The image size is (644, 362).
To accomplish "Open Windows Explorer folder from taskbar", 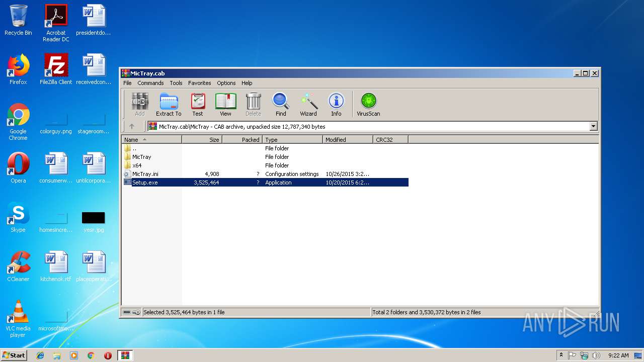I will (57, 355).
